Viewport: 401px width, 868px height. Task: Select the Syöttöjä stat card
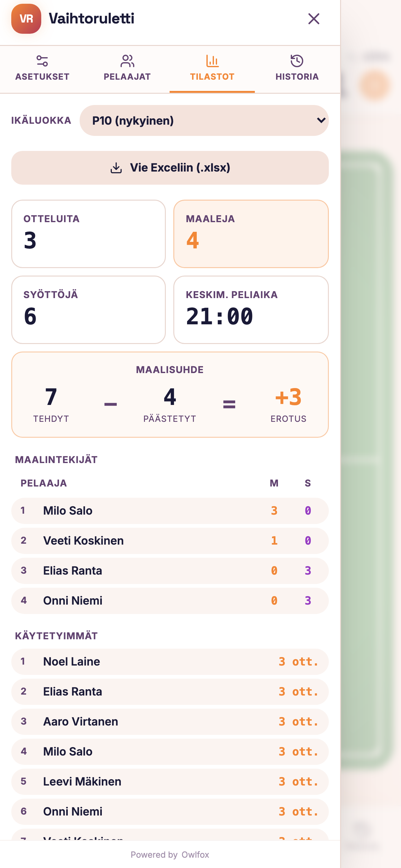point(89,310)
